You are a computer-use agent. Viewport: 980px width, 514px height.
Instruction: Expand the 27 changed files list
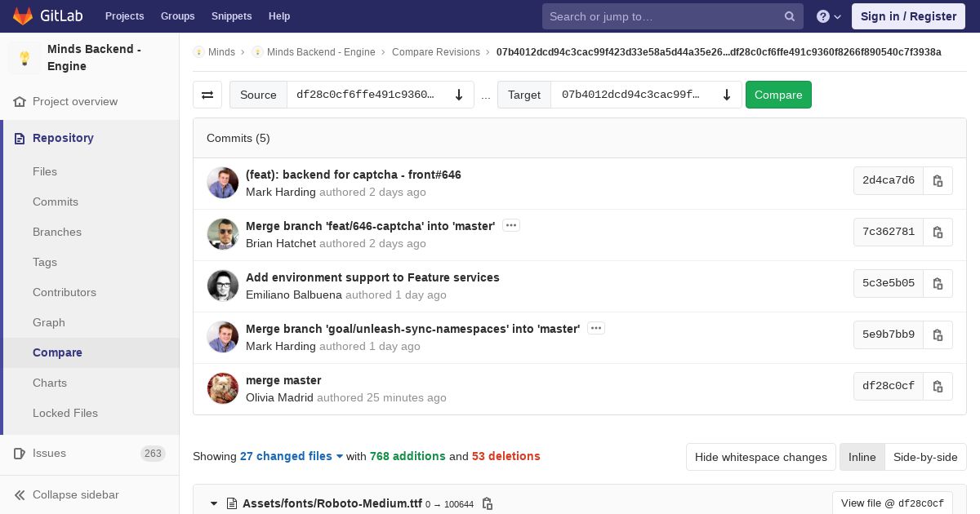(x=292, y=456)
